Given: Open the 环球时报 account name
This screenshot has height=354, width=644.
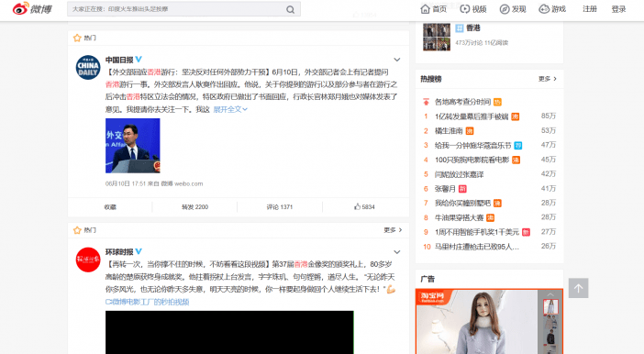Looking at the screenshot, I should pyautogui.click(x=119, y=251).
